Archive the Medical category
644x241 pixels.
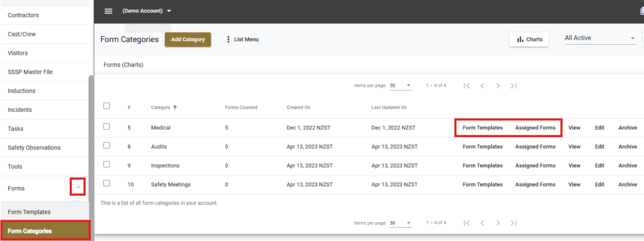(628, 128)
